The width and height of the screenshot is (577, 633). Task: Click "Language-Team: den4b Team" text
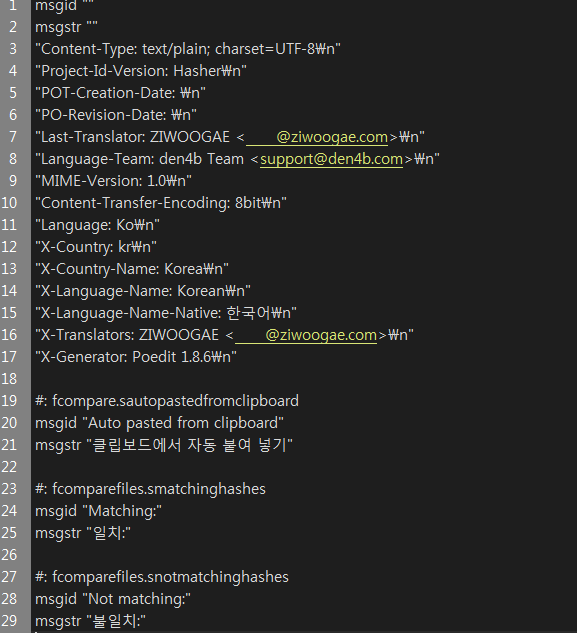[x=142, y=159]
